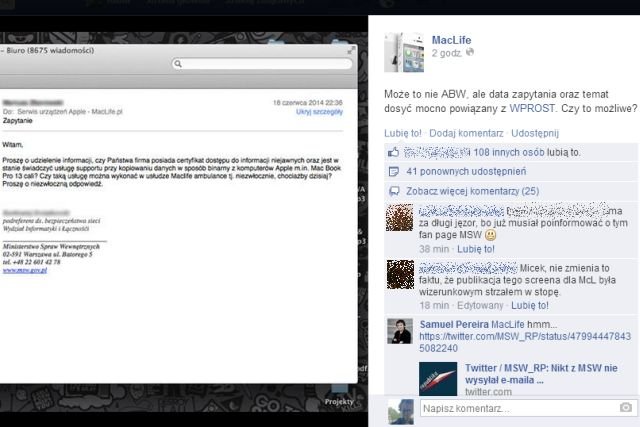The image size is (640, 427).
Task: Click the thumbs-up likes icon
Action: [x=394, y=153]
